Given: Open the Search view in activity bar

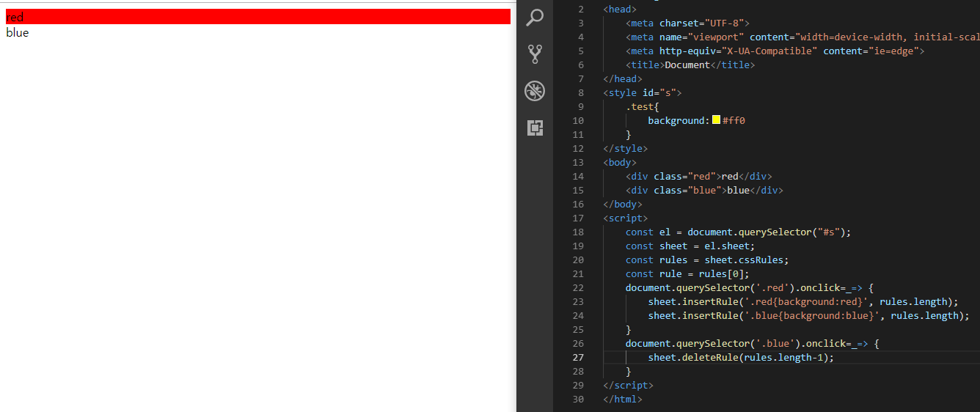Looking at the screenshot, I should tap(535, 18).
